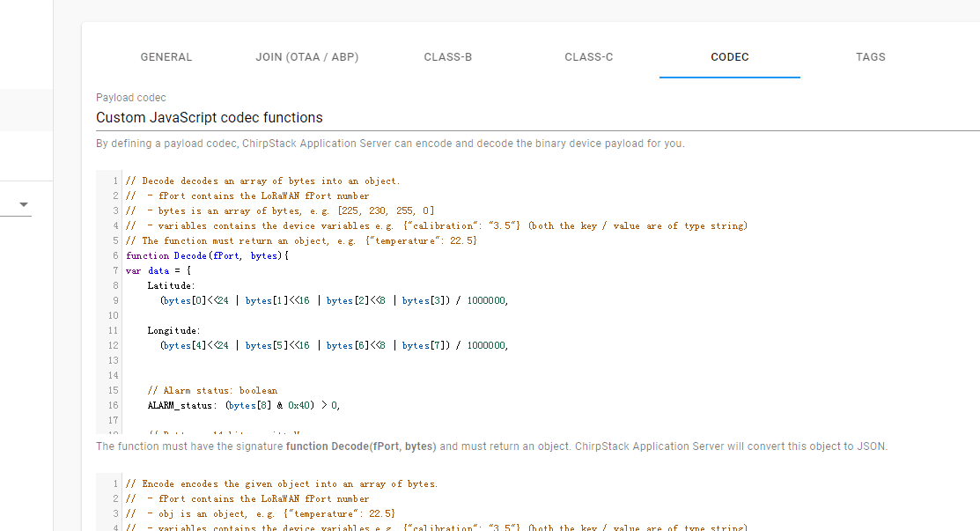Place cursor on the Latitude line
Viewport: 980px width, 531px height.
click(171, 285)
